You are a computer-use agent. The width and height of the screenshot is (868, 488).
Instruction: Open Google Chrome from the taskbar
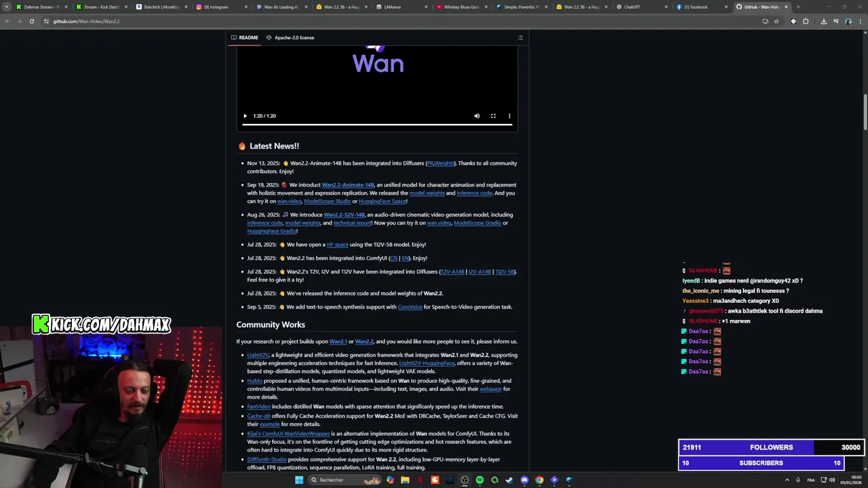(x=539, y=480)
